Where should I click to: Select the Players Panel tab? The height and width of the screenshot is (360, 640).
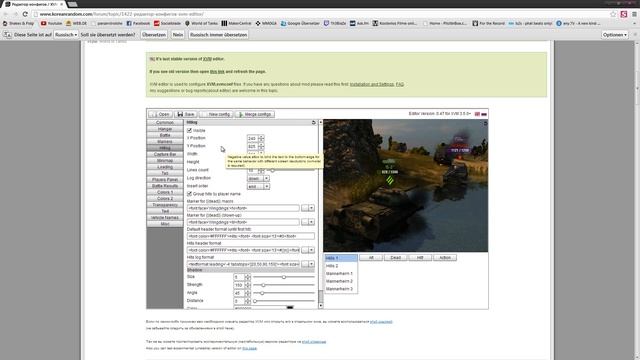pos(165,180)
